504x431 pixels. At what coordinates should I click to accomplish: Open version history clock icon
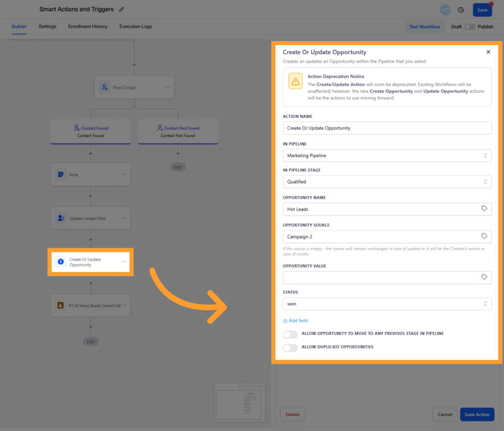(461, 10)
